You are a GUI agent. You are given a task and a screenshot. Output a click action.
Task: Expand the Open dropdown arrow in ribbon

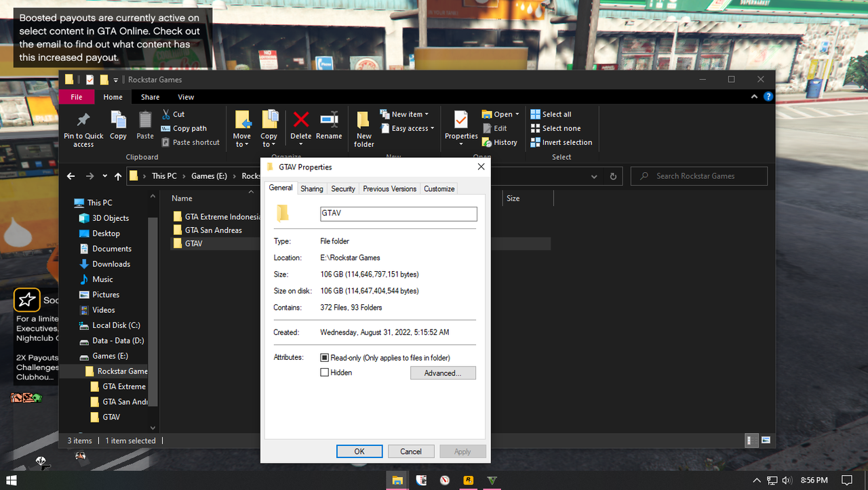(517, 114)
